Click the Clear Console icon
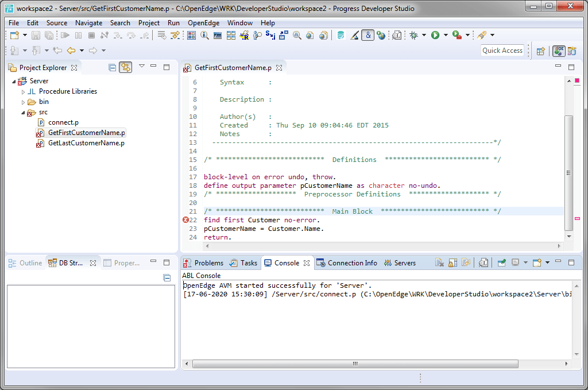Viewport: 588px width, 390px height. (x=439, y=263)
